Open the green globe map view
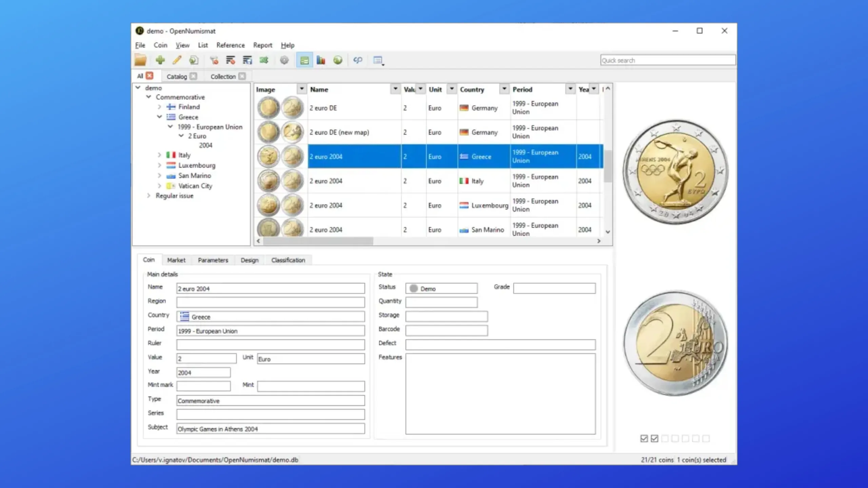Viewport: 868px width, 488px height. click(x=338, y=60)
